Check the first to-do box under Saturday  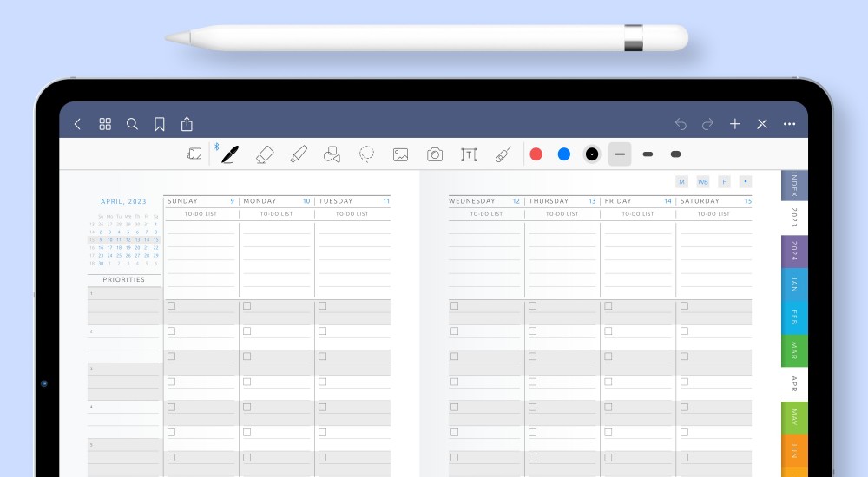[x=685, y=305]
